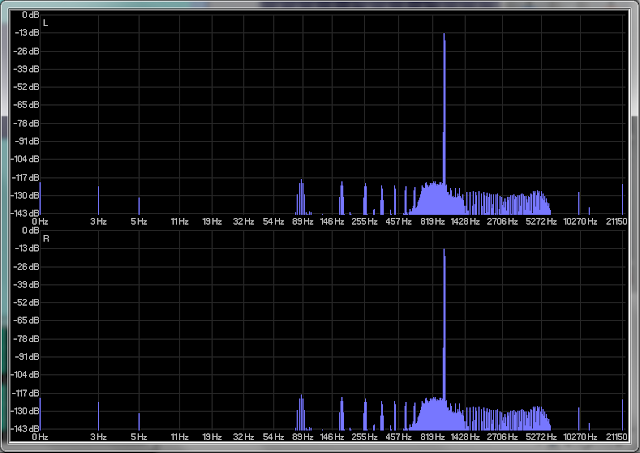Image resolution: width=640 pixels, height=453 pixels.
Task: Click -117 dB label in L channel
Action: 26,178
